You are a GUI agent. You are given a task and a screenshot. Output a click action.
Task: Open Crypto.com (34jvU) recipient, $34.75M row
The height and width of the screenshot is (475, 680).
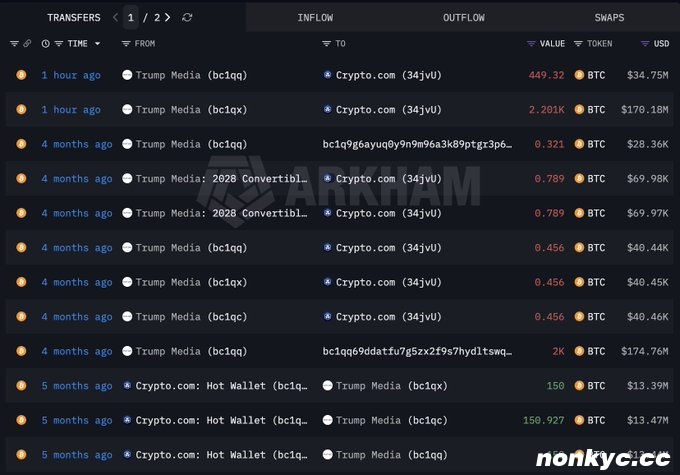click(389, 75)
